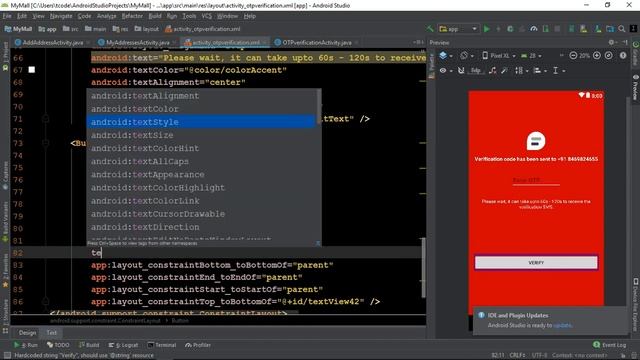Viewport: 640px width, 360px height.
Task: Click the update link in notification
Action: coord(562,325)
